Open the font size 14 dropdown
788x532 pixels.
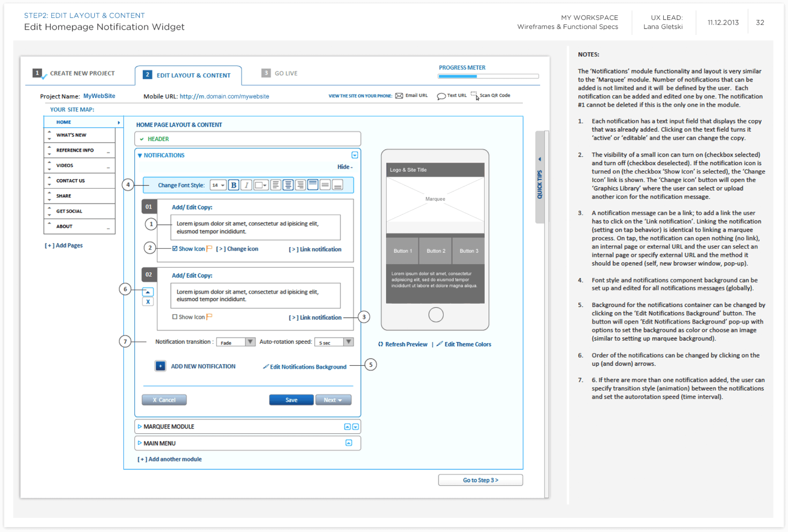coord(218,185)
